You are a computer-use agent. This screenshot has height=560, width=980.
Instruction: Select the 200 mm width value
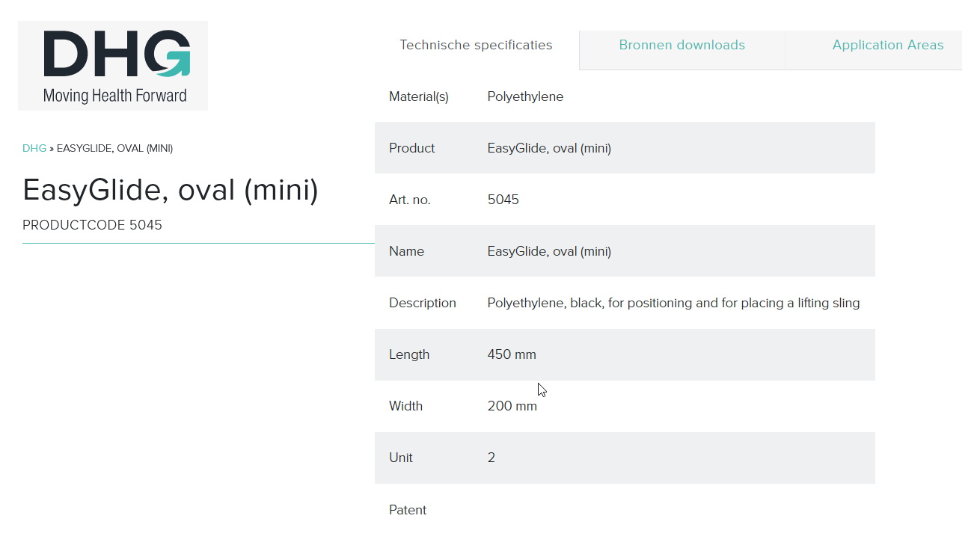[x=512, y=406]
